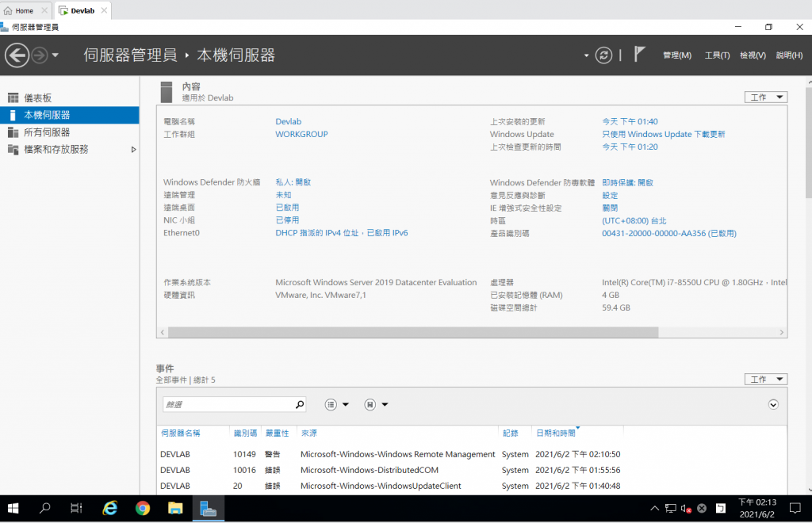Image resolution: width=812 pixels, height=523 pixels.
Task: Click the horizontal scrollbar in 內容 panel
Action: [x=413, y=332]
